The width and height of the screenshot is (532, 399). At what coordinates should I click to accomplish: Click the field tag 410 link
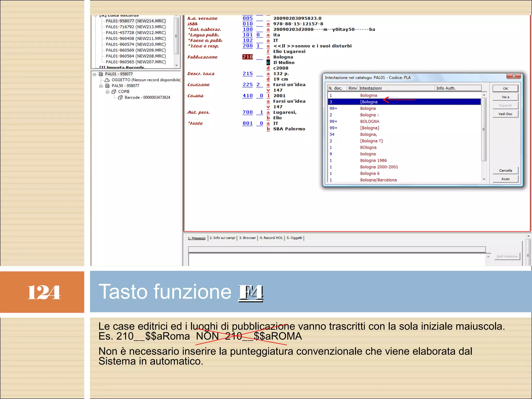coord(248,96)
